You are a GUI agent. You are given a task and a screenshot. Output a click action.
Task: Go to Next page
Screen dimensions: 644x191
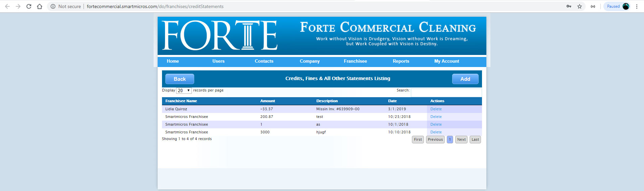(462, 139)
